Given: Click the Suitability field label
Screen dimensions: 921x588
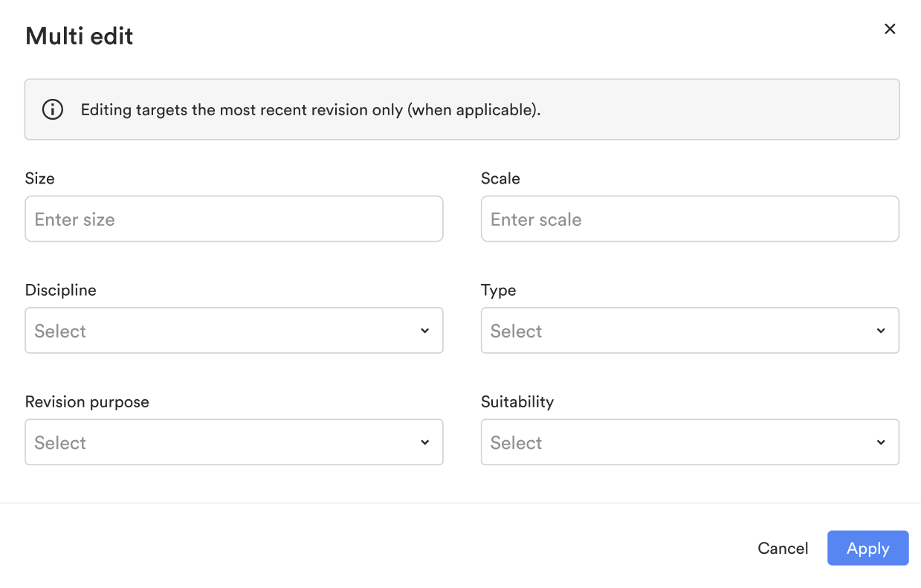Looking at the screenshot, I should (x=517, y=401).
